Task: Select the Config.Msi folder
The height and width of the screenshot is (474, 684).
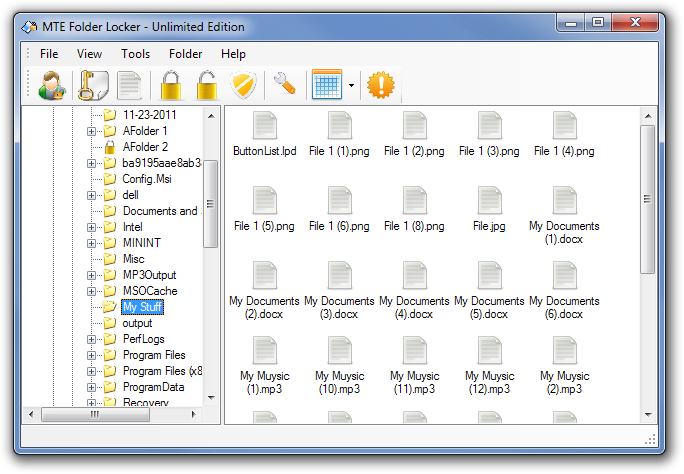Action: coord(147,179)
